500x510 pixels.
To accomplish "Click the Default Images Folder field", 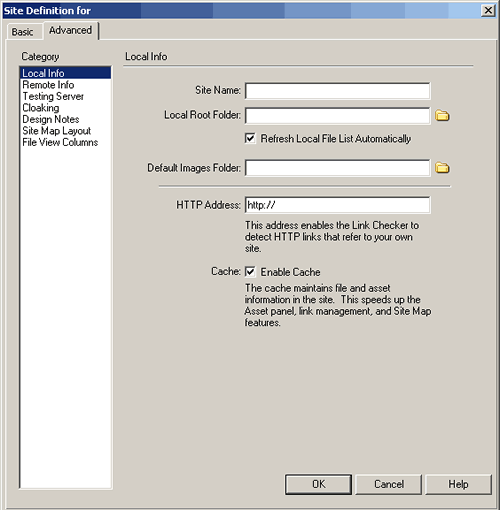I will [x=337, y=168].
